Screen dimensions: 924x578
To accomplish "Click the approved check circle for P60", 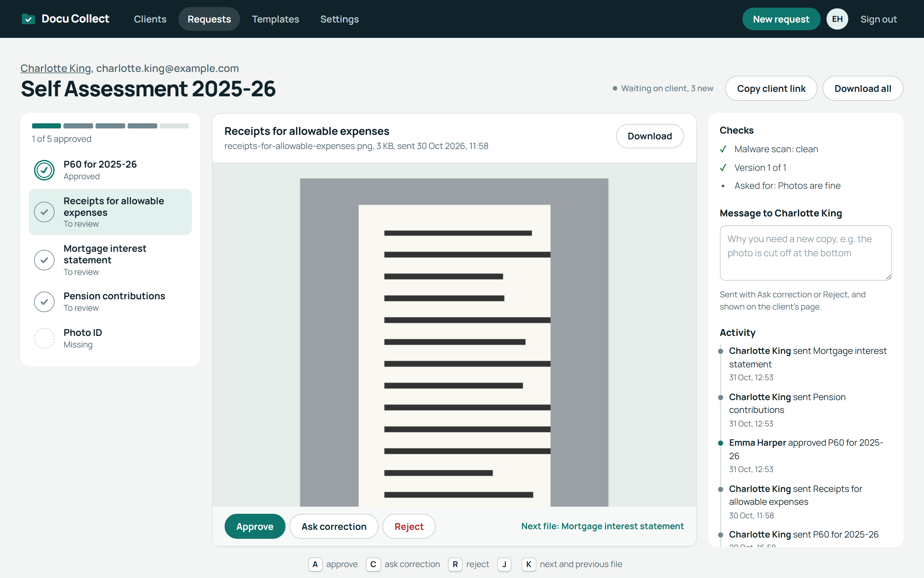I will click(x=44, y=170).
